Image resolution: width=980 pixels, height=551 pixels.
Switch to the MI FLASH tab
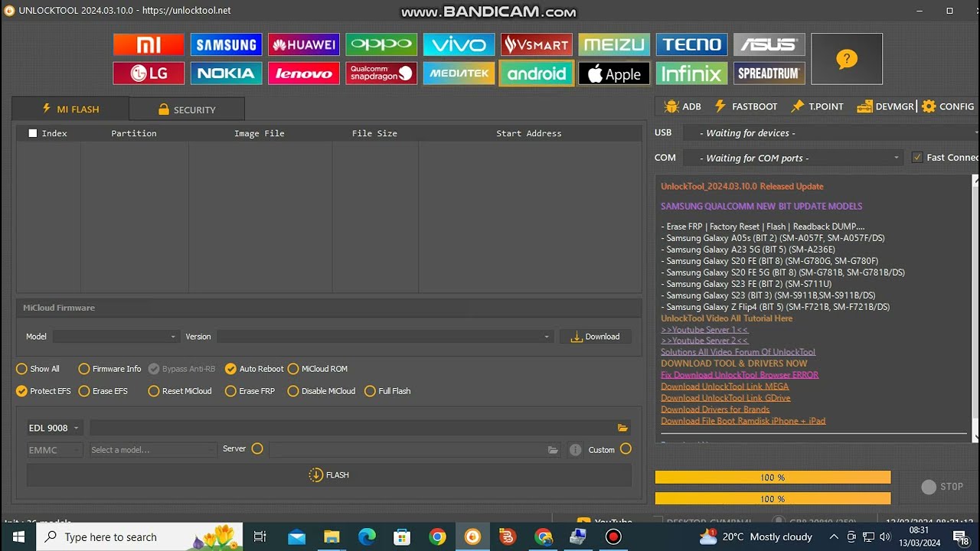tap(70, 109)
